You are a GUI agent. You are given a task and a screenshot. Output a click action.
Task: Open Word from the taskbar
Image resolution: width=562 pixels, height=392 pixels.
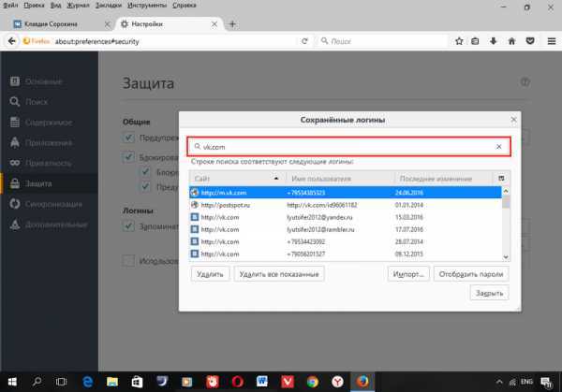(x=262, y=382)
